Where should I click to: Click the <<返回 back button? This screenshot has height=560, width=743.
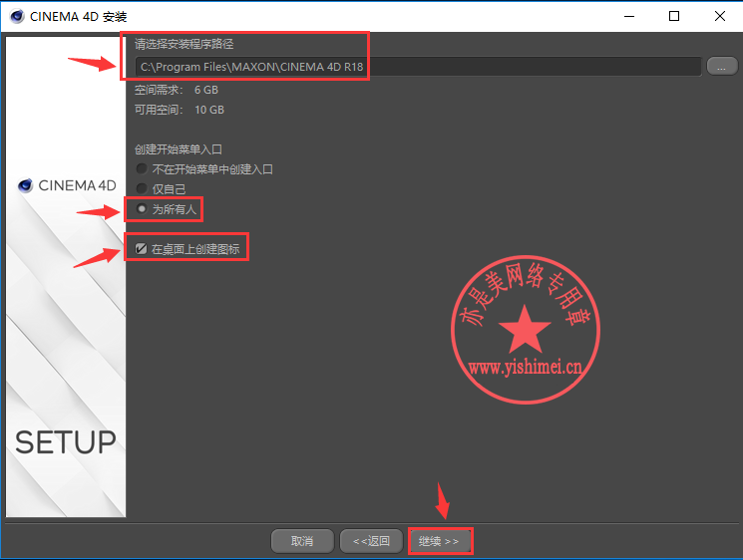click(371, 541)
